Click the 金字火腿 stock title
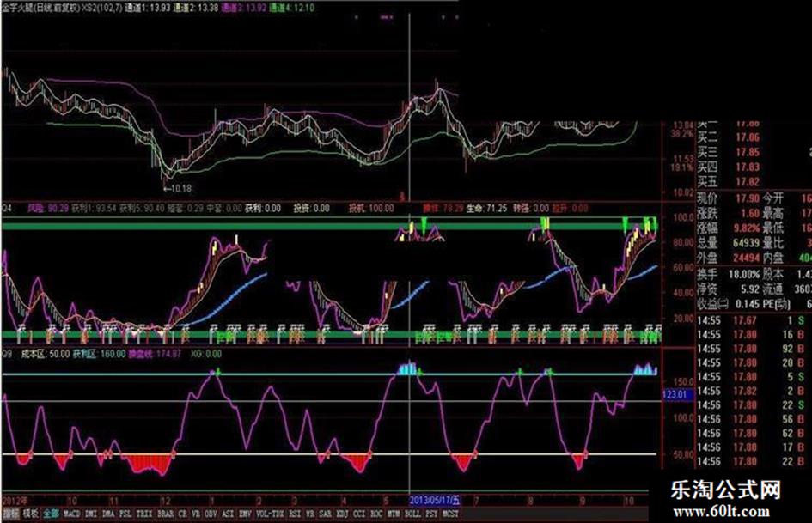Screen dimensions: 812x523 point(18,8)
